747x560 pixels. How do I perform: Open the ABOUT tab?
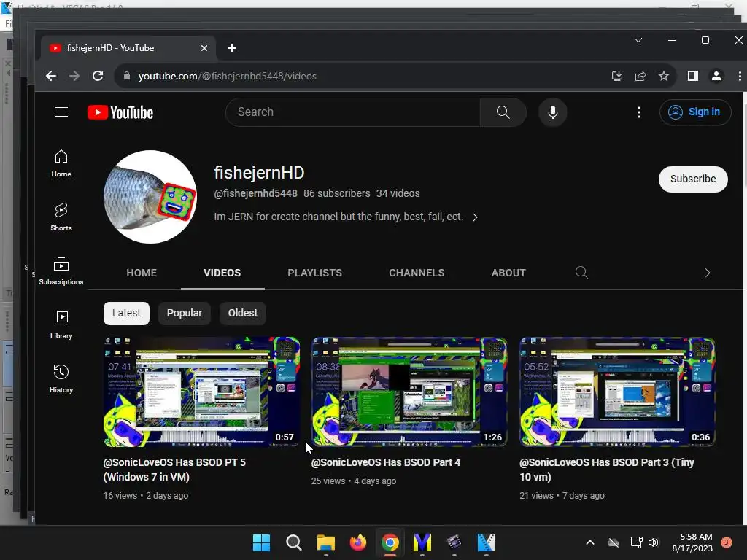508,273
